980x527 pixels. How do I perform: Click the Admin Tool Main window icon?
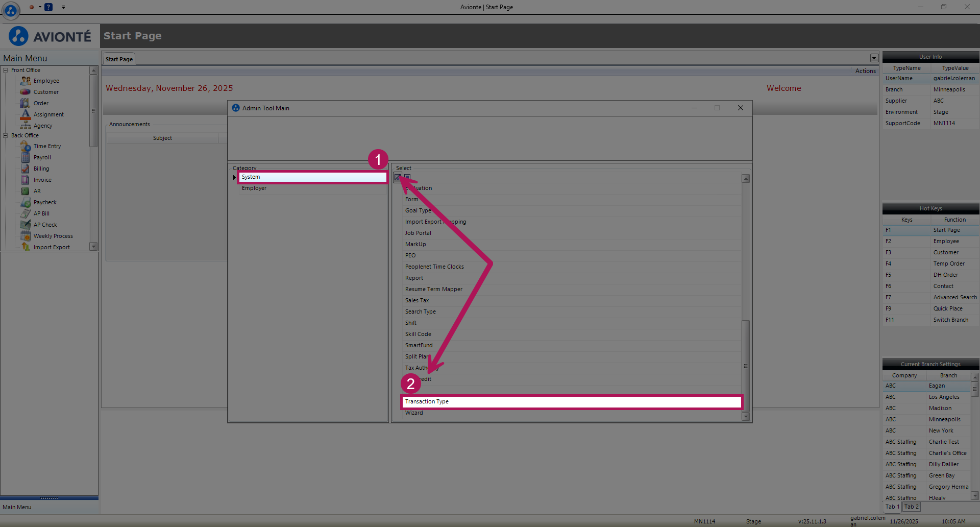tap(235, 108)
